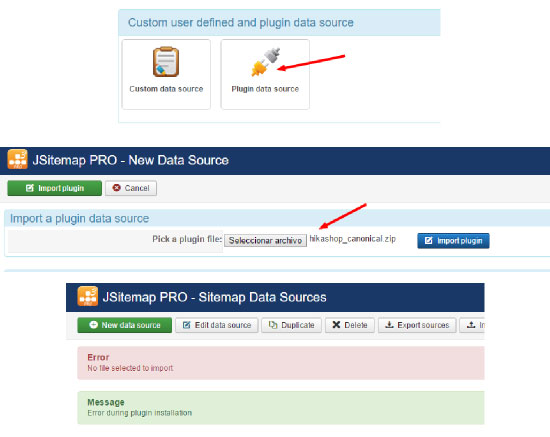Click the Export sources button
This screenshot has height=437, width=550.
point(417,325)
